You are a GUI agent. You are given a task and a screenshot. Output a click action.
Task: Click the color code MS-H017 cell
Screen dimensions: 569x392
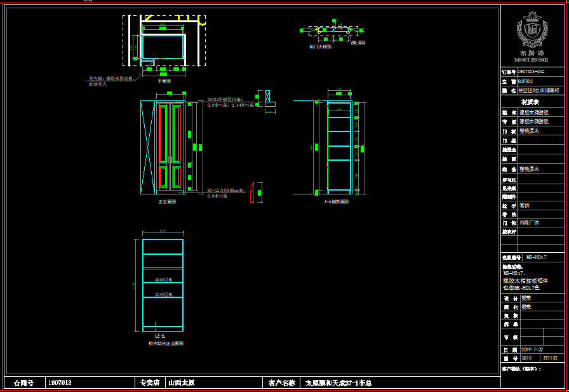(x=537, y=257)
